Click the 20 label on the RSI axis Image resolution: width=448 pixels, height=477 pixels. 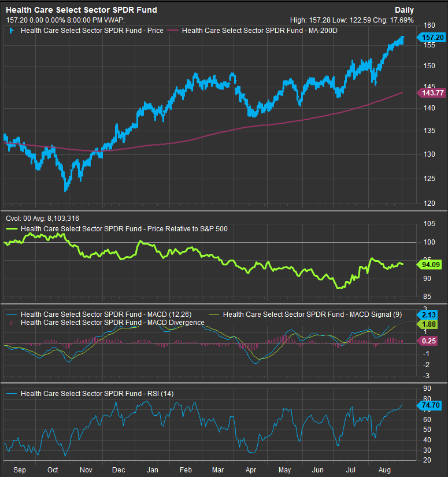pos(427,460)
